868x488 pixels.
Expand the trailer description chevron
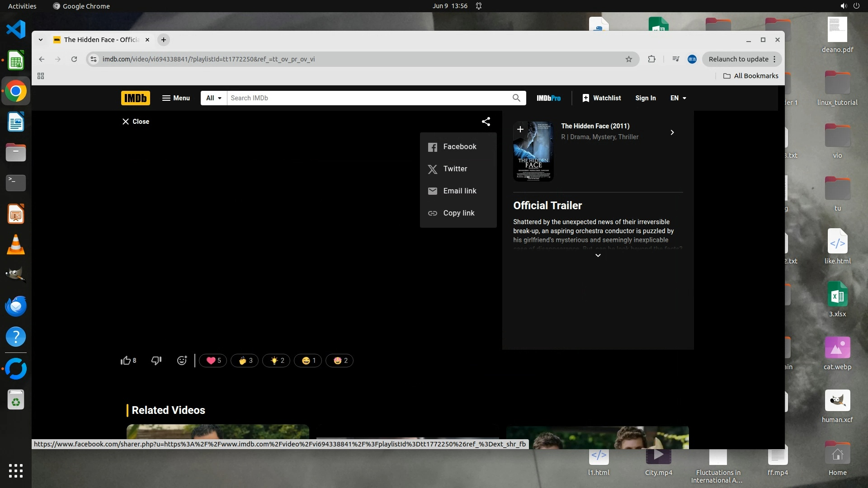[x=598, y=256]
